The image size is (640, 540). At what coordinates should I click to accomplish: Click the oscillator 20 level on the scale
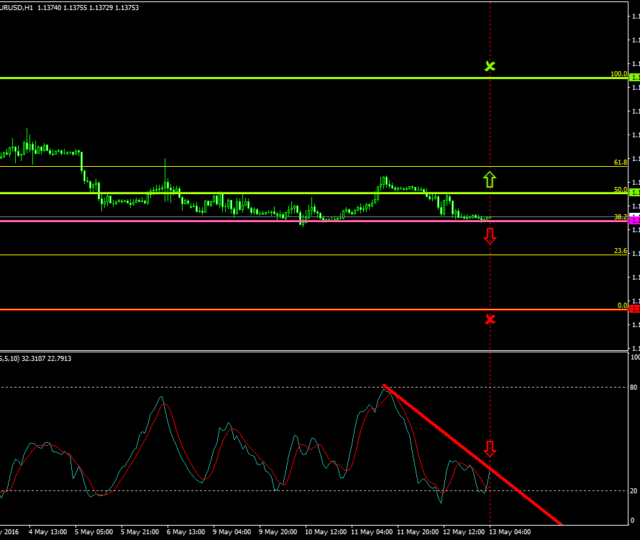(x=634, y=491)
